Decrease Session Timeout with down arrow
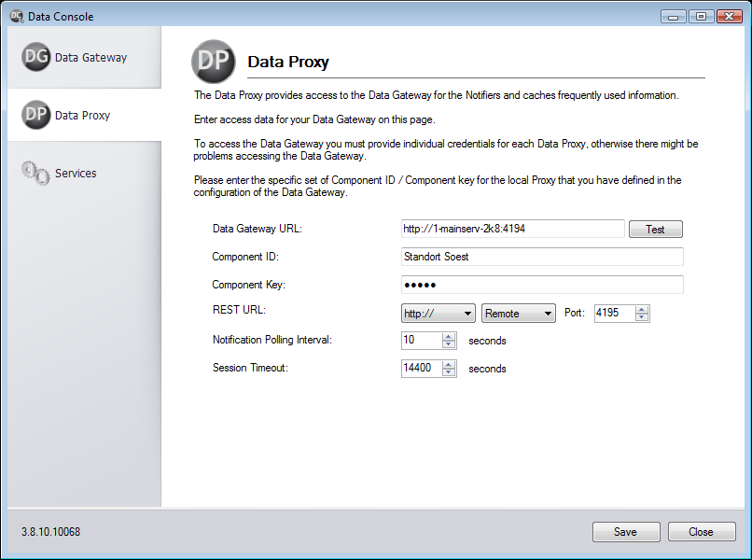Viewport: 752px width, 560px height. pos(450,373)
